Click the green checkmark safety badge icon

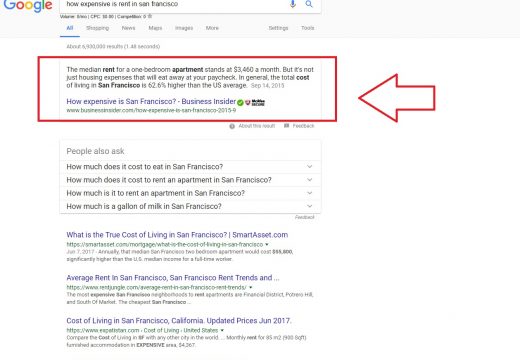240,102
